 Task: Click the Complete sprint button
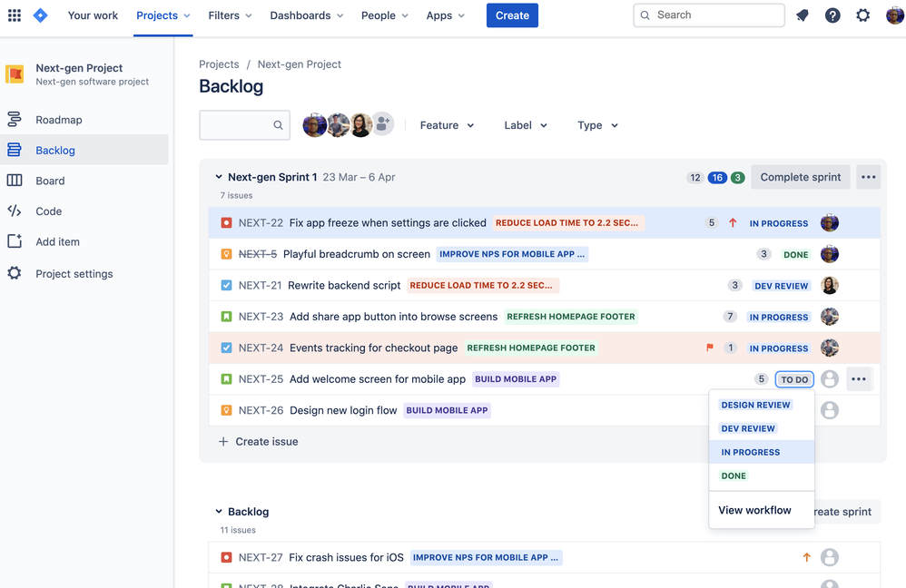click(801, 177)
